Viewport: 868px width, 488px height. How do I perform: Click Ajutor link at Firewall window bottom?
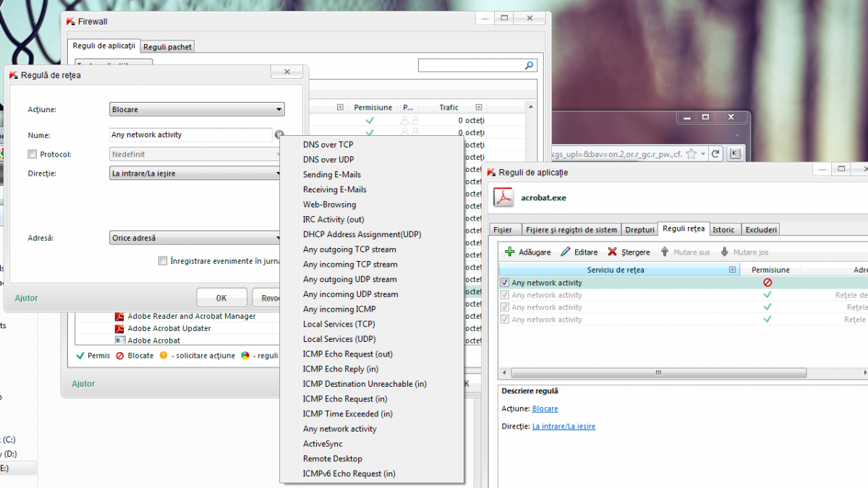coord(83,384)
